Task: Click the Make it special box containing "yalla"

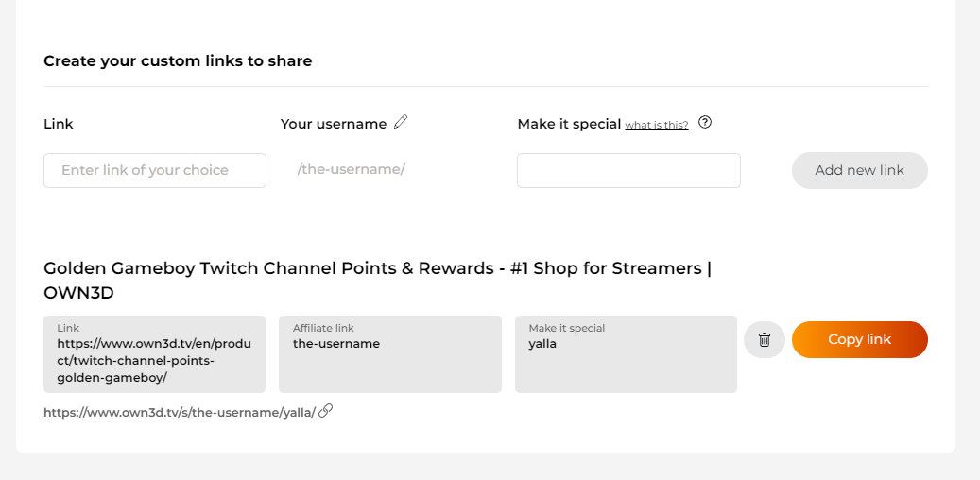Action: 626,354
